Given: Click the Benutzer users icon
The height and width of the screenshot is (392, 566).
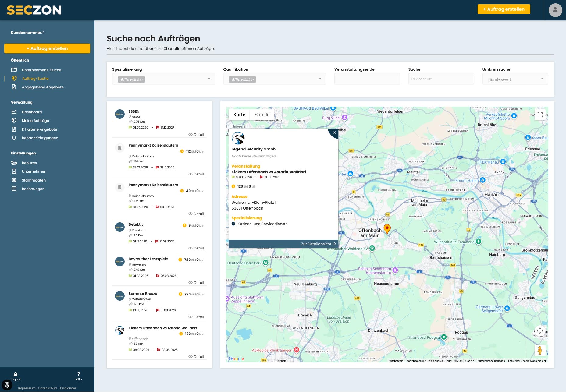Looking at the screenshot, I should (14, 163).
